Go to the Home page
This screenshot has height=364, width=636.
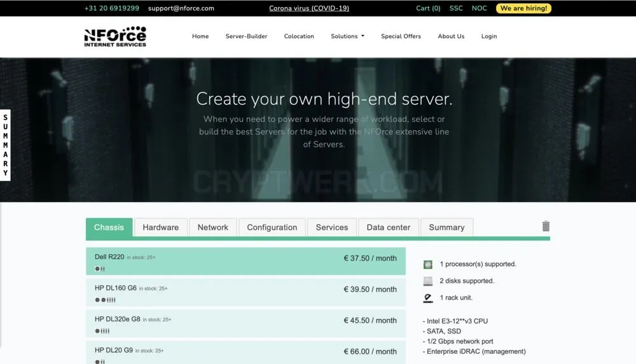click(200, 36)
